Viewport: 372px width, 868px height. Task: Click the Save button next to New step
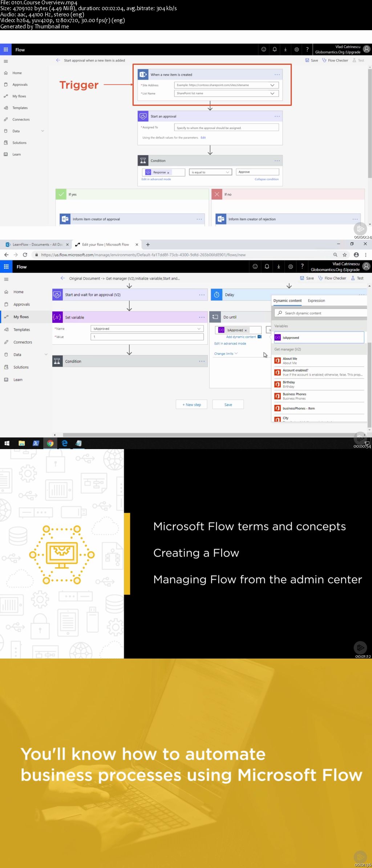228,405
